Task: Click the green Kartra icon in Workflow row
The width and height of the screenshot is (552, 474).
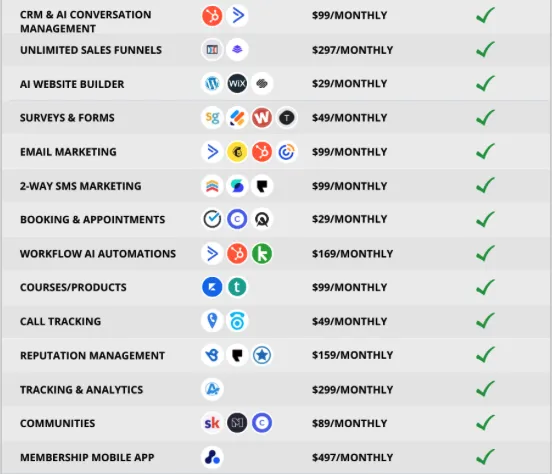Action: 262,254
